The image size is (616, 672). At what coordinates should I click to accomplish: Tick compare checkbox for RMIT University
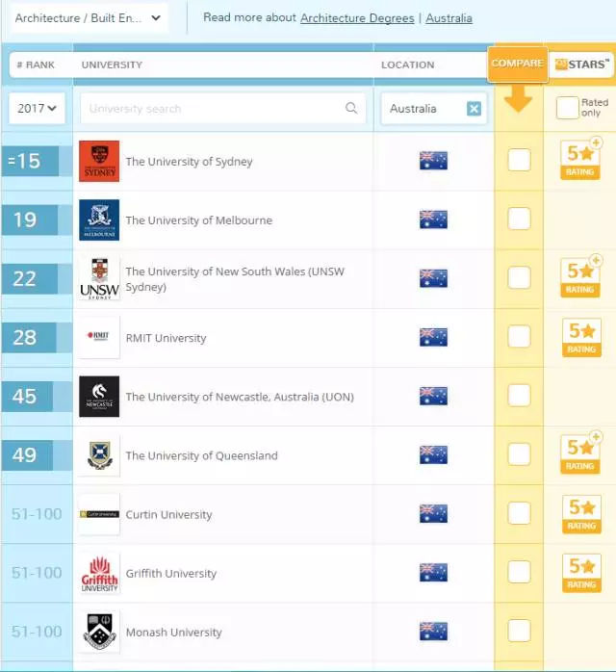[519, 336]
